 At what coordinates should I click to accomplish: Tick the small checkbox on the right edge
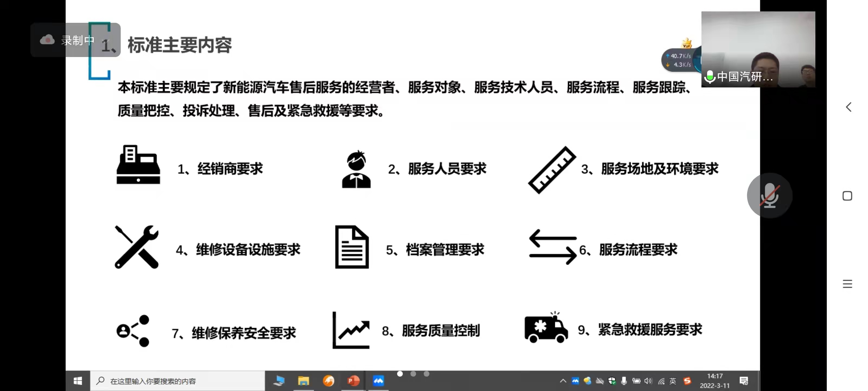coord(848,196)
